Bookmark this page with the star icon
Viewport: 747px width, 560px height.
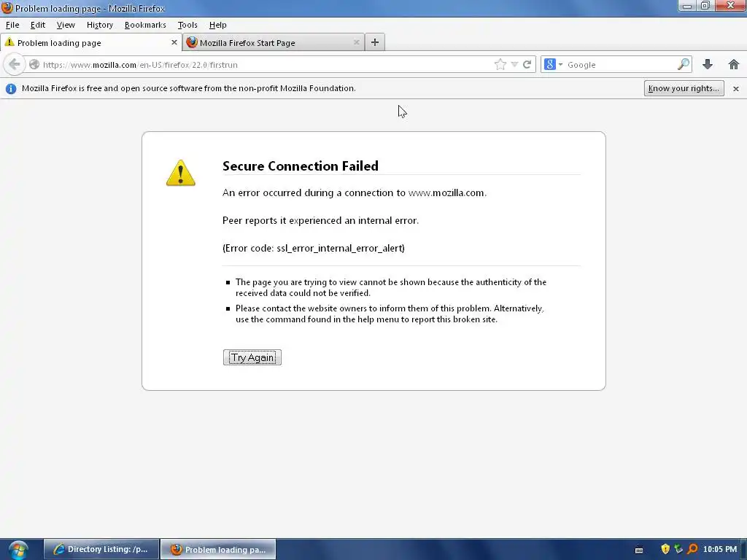[x=500, y=64]
